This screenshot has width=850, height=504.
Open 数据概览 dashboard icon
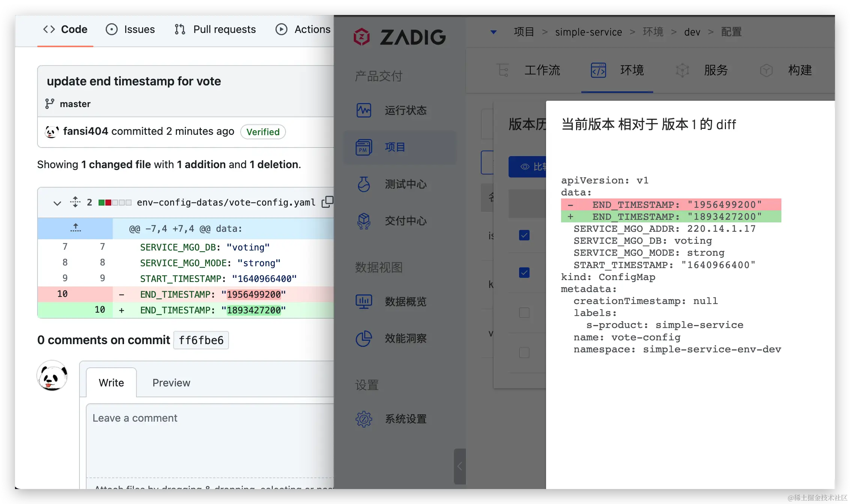tap(364, 301)
